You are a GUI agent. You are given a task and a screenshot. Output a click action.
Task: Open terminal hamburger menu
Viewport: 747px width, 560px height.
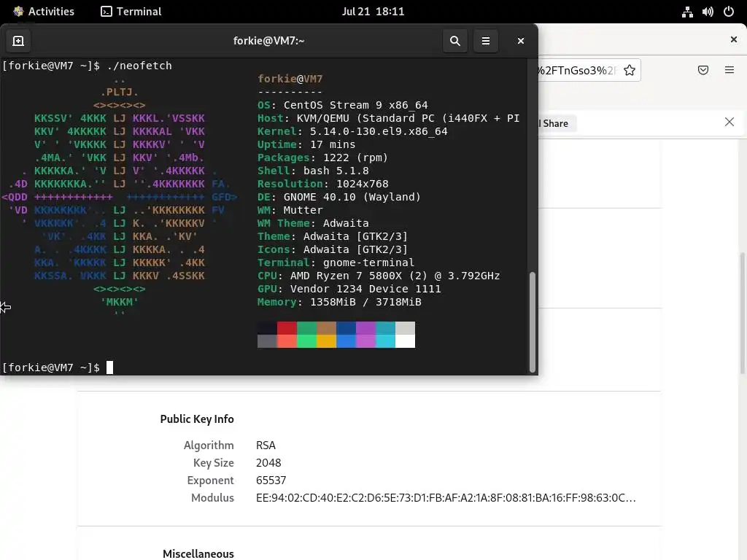tap(485, 41)
